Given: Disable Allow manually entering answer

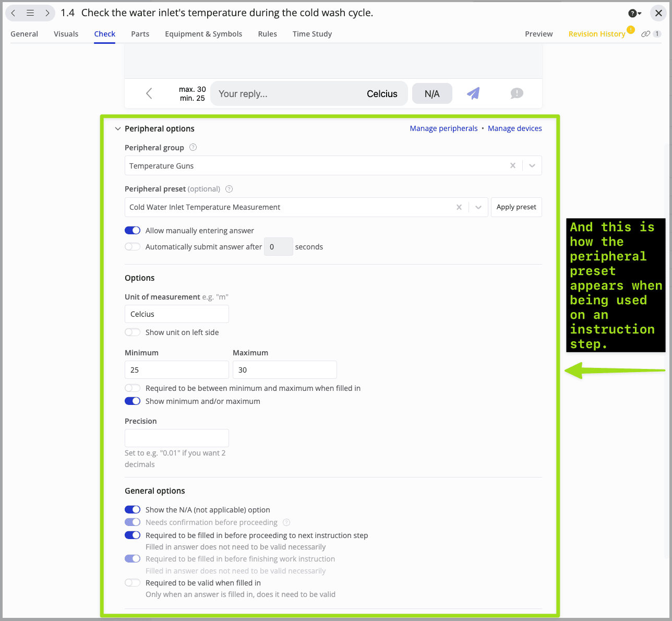Looking at the screenshot, I should [133, 231].
